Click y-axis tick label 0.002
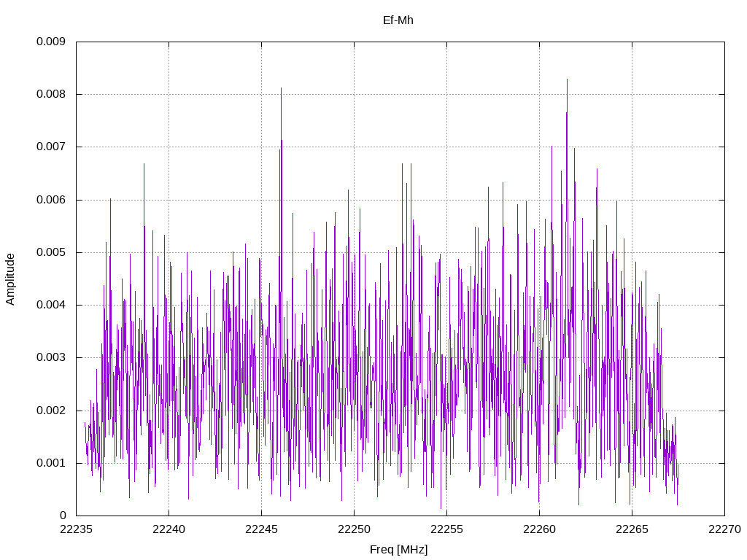The width and height of the screenshot is (747, 560). pos(51,411)
